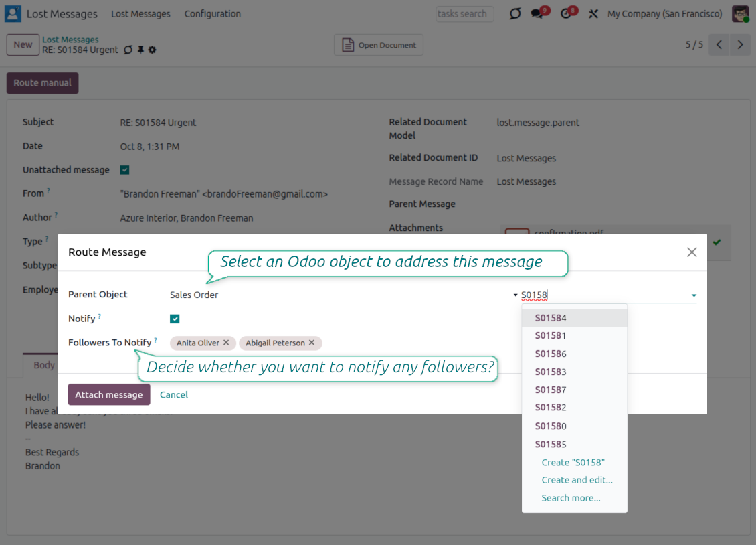Select S01580 from the dropdown list
Viewport: 756px width, 545px height.
point(574,426)
